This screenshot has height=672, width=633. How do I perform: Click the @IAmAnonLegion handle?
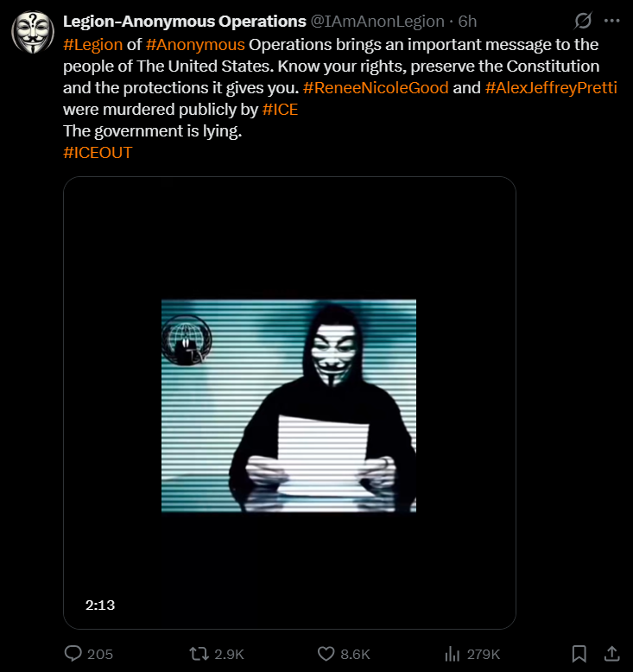point(377,21)
